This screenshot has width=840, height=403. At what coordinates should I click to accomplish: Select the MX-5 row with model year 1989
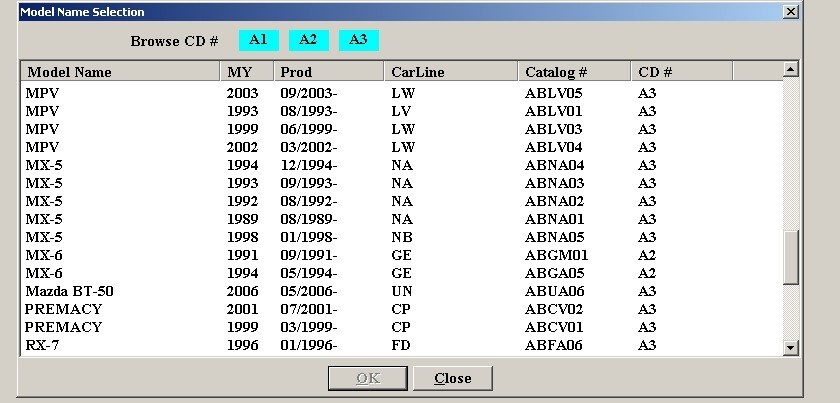point(402,219)
